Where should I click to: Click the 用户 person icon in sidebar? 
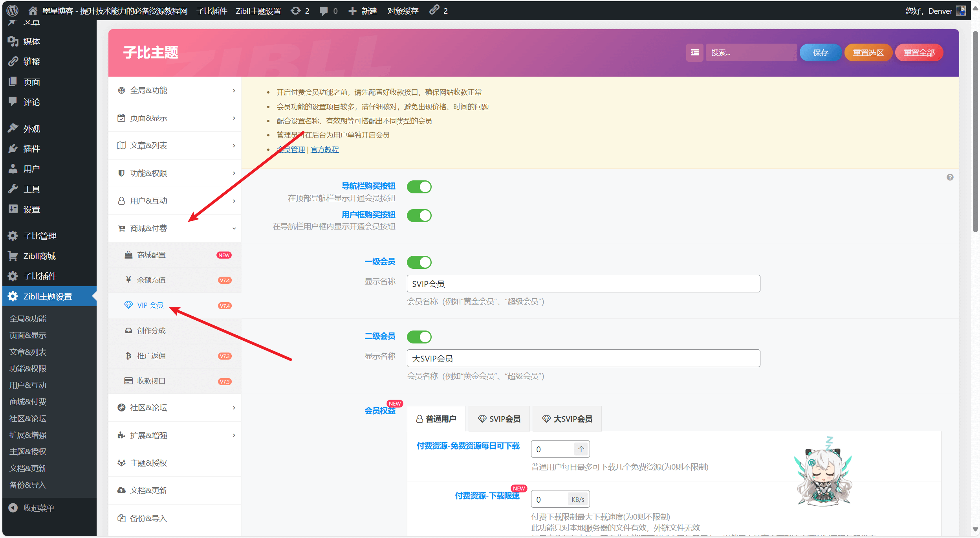pos(13,169)
